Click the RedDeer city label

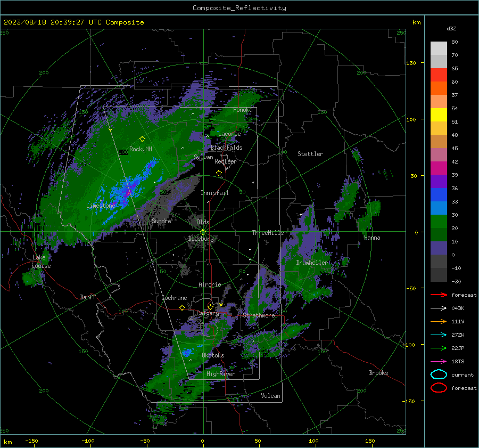coord(226,161)
